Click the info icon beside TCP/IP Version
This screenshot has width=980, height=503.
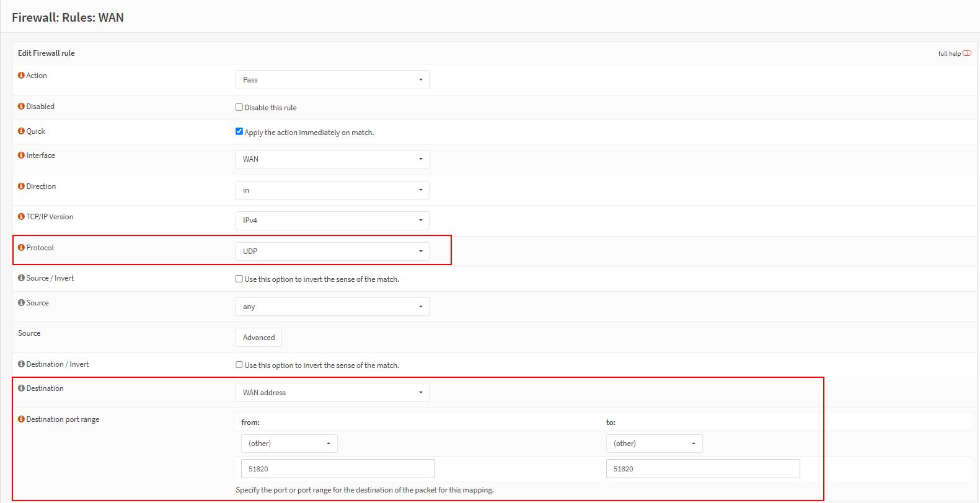coord(21,217)
